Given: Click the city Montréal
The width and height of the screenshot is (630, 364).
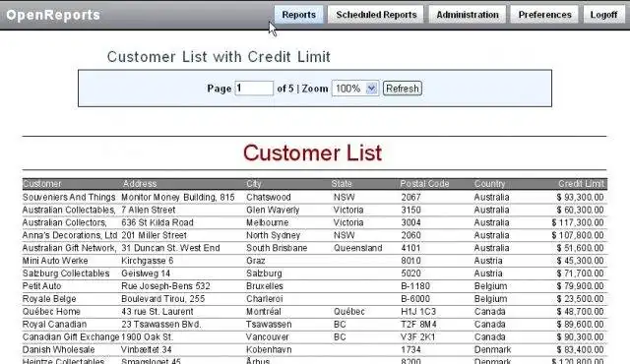Looking at the screenshot, I should tap(264, 312).
